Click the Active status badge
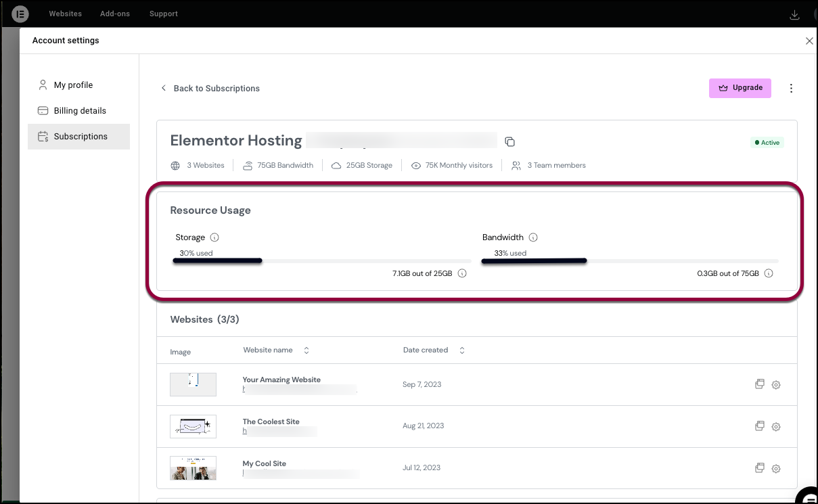Screen dimensions: 818x504 click(767, 143)
